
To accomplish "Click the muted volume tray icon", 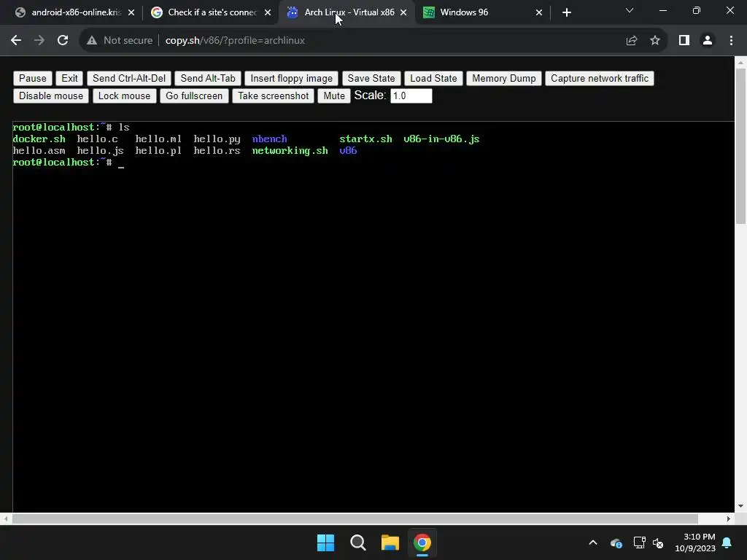I will pos(659,542).
